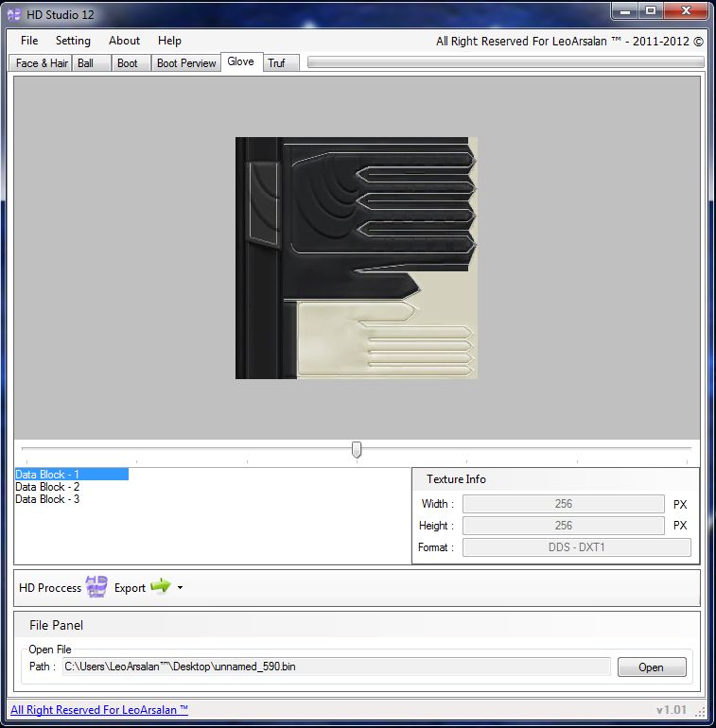
Task: Select Data Block - 3 in list
Action: tap(47, 499)
